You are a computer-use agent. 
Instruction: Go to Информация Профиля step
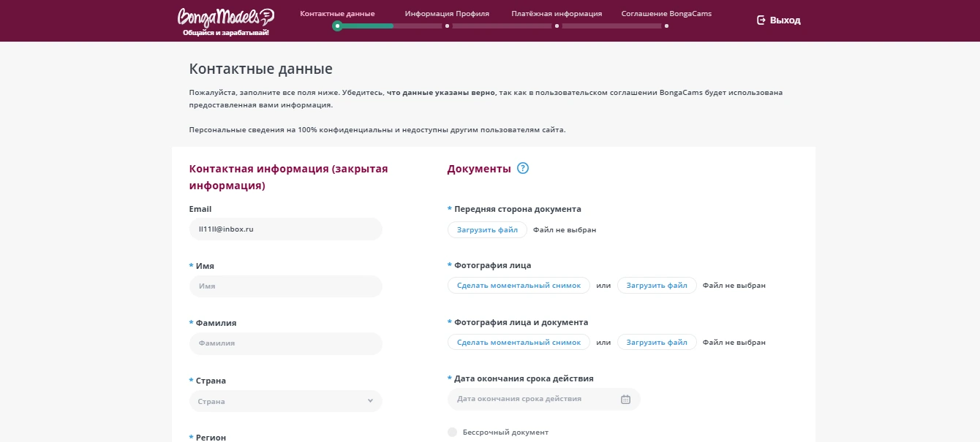[x=447, y=13]
